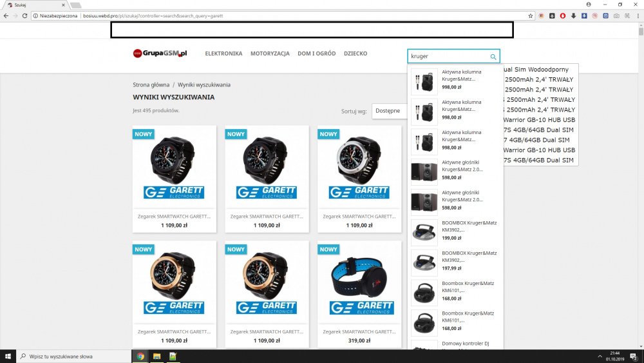Select first Aktywna kolumna Kruger&Matz suggestion
This screenshot has height=363, width=644.
pos(455,80)
